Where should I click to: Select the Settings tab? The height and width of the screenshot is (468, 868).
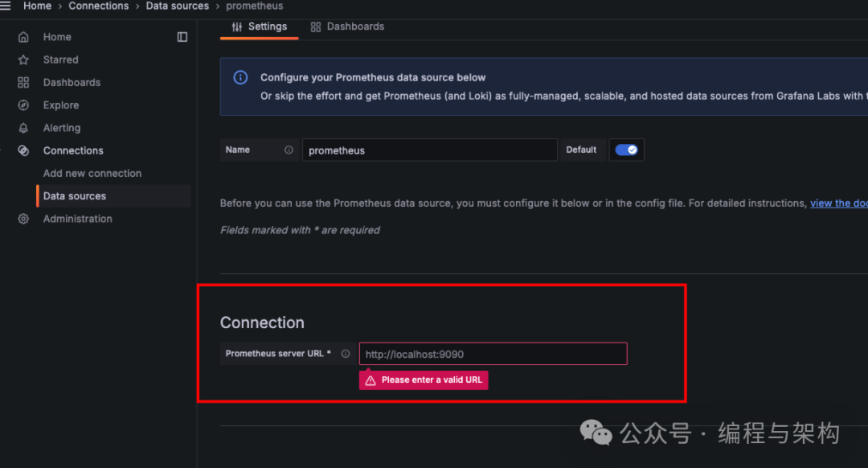(259, 27)
